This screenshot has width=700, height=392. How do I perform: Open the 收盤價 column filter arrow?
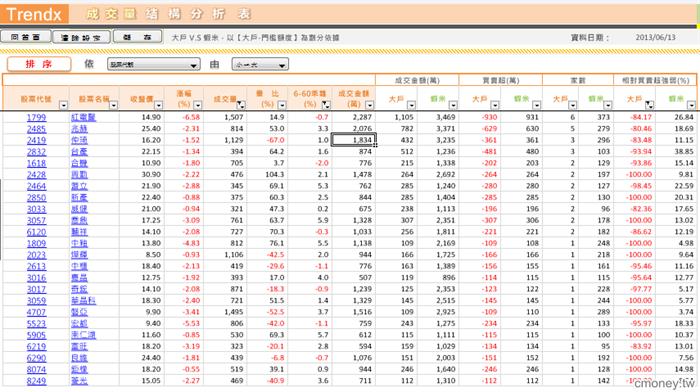coord(158,105)
